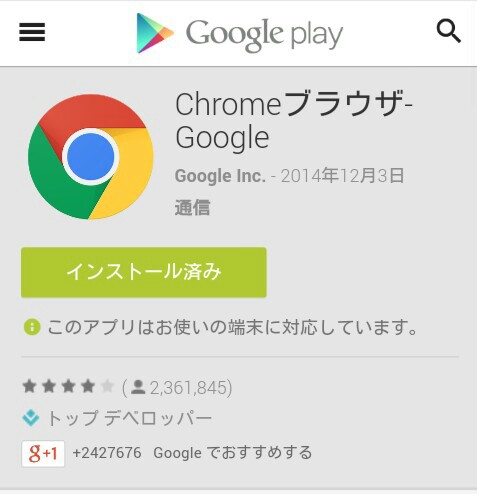Click the 2,361,845 ratings count

coord(188,388)
